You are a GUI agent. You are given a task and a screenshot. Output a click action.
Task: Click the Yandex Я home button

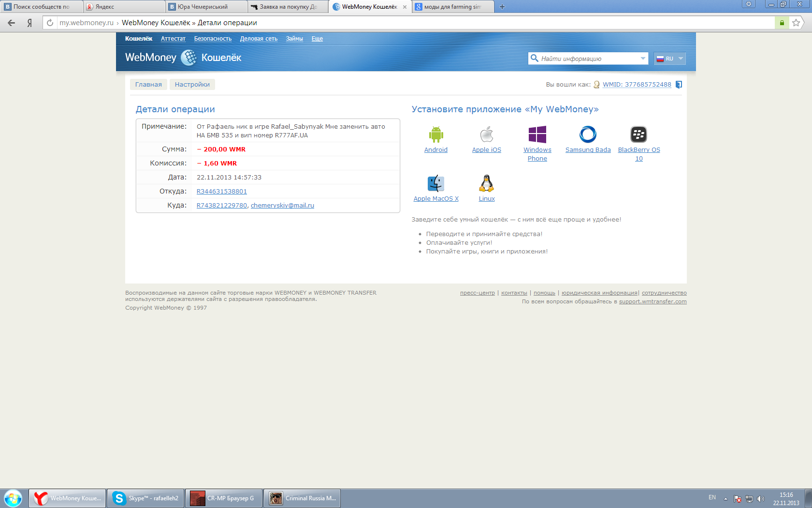(x=29, y=23)
